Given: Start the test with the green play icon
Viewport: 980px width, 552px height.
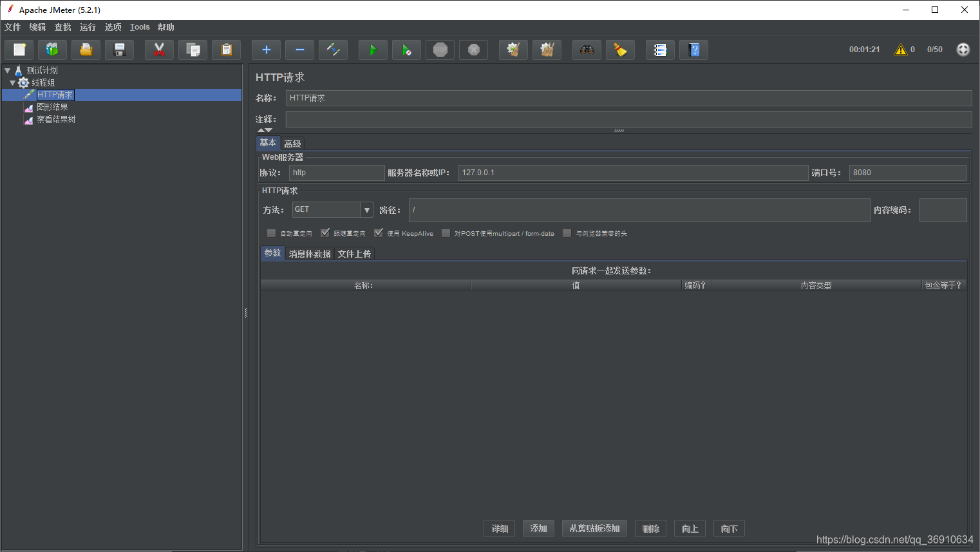Looking at the screenshot, I should pyautogui.click(x=373, y=50).
